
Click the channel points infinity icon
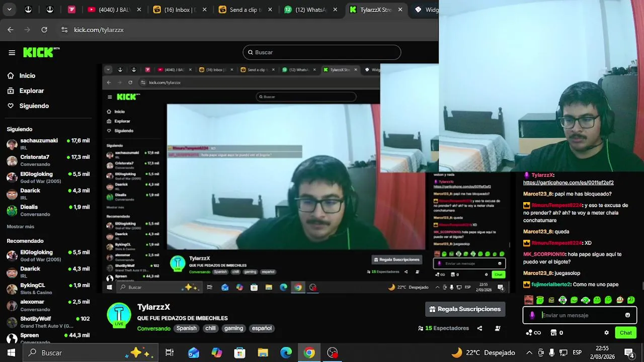pyautogui.click(x=533, y=333)
